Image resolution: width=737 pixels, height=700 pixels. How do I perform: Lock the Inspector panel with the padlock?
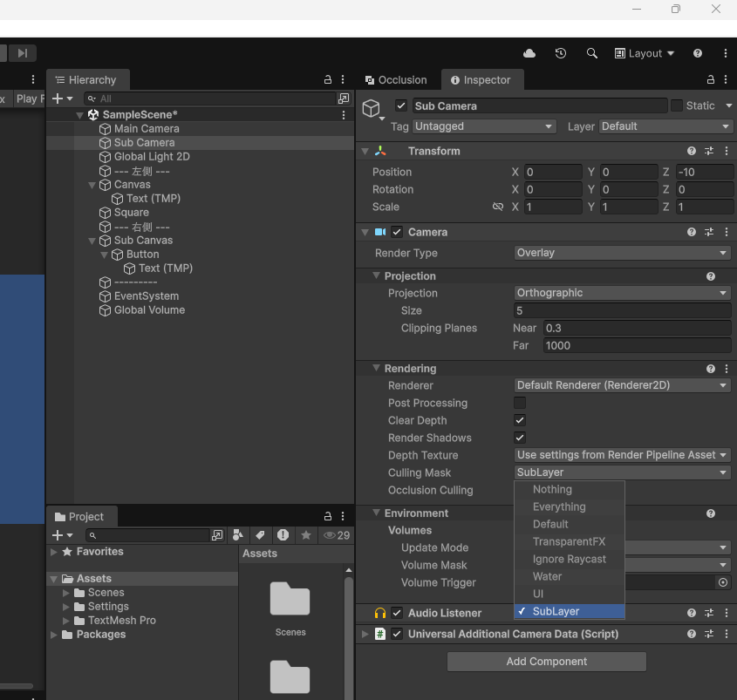(x=710, y=80)
